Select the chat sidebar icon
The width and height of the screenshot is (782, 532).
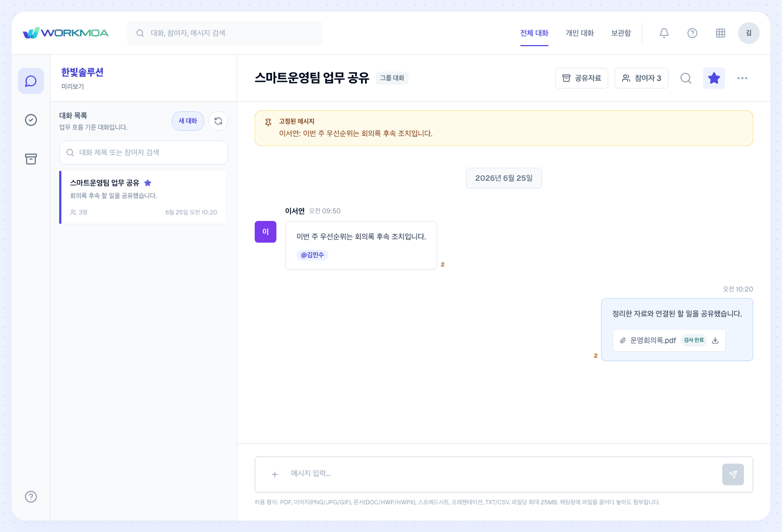point(31,81)
